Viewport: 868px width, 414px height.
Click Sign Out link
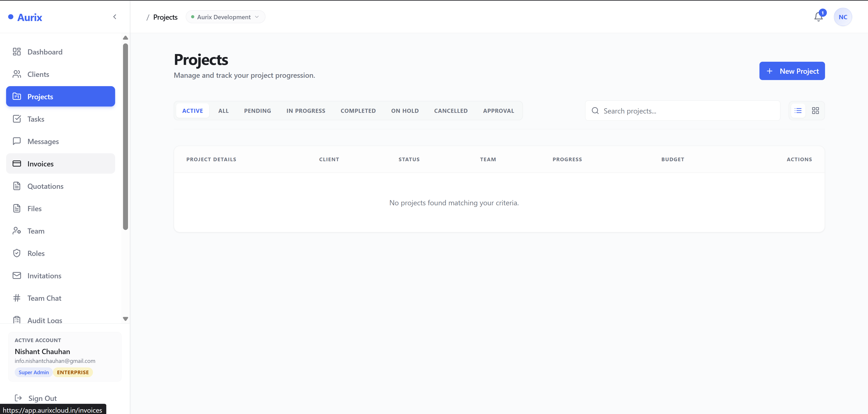click(x=43, y=398)
